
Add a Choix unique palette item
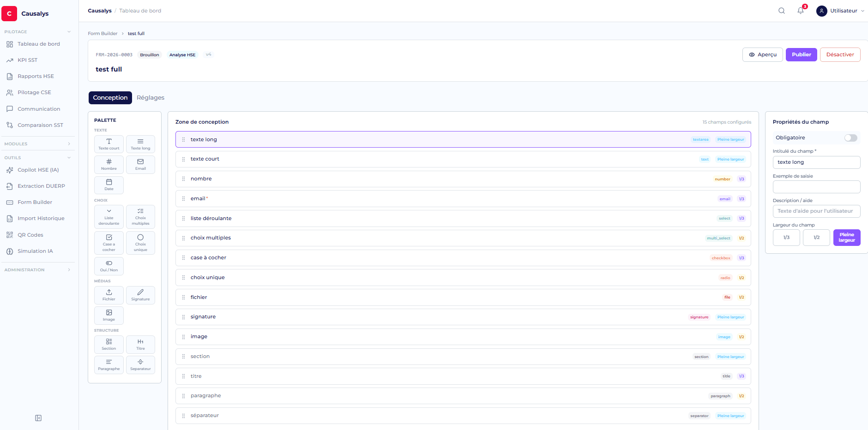click(x=140, y=243)
